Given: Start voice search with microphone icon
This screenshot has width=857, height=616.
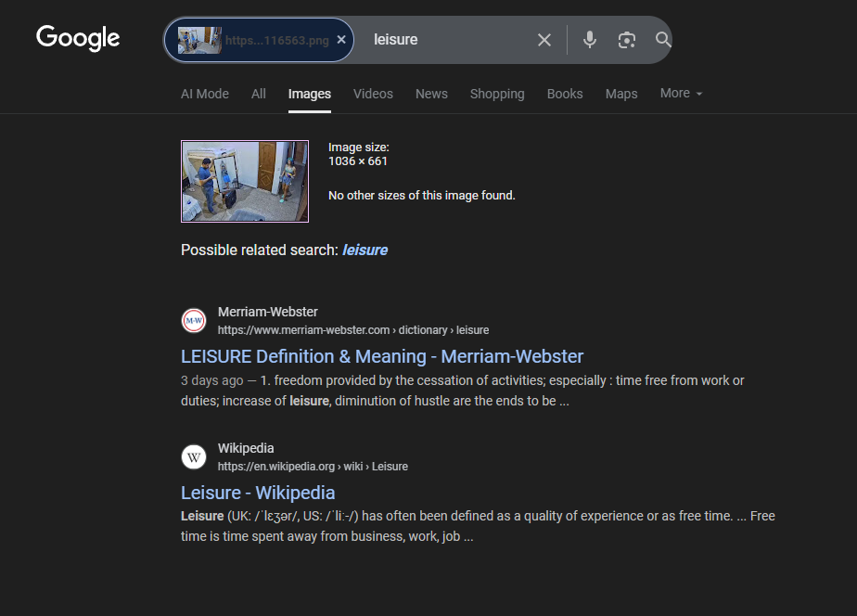Looking at the screenshot, I should point(589,40).
